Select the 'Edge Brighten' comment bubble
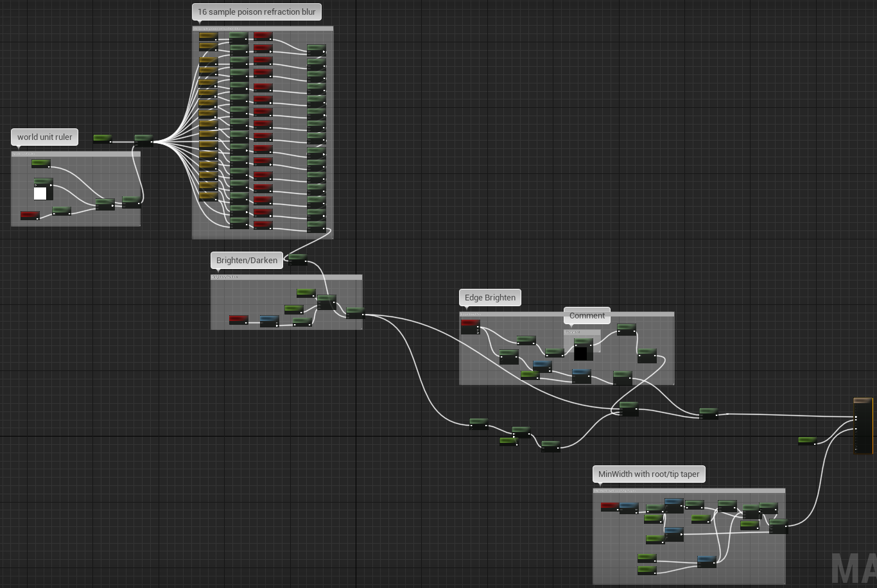 (490, 297)
